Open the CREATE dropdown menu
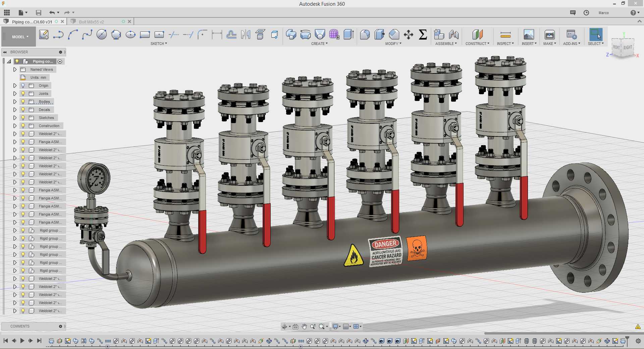644x349 pixels. [x=319, y=44]
